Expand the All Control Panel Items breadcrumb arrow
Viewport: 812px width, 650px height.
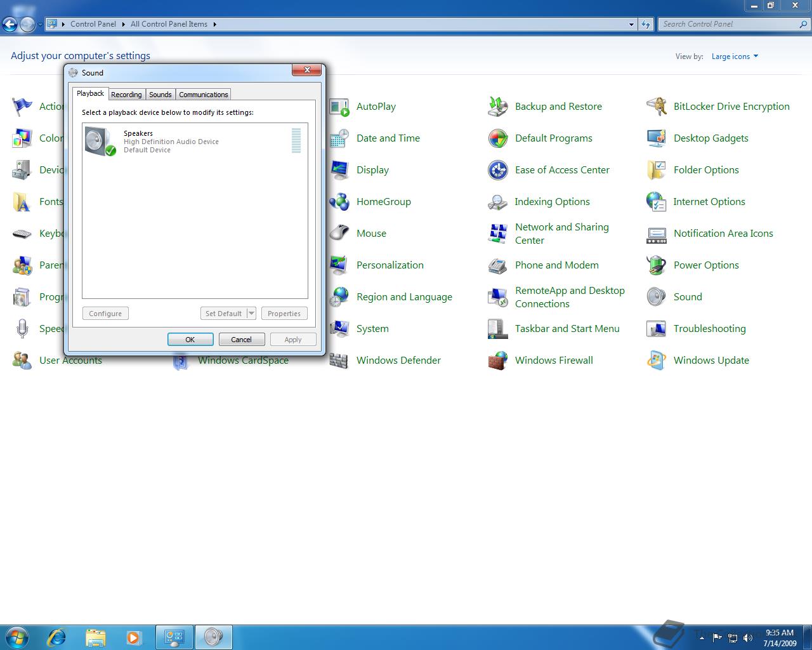(x=214, y=24)
